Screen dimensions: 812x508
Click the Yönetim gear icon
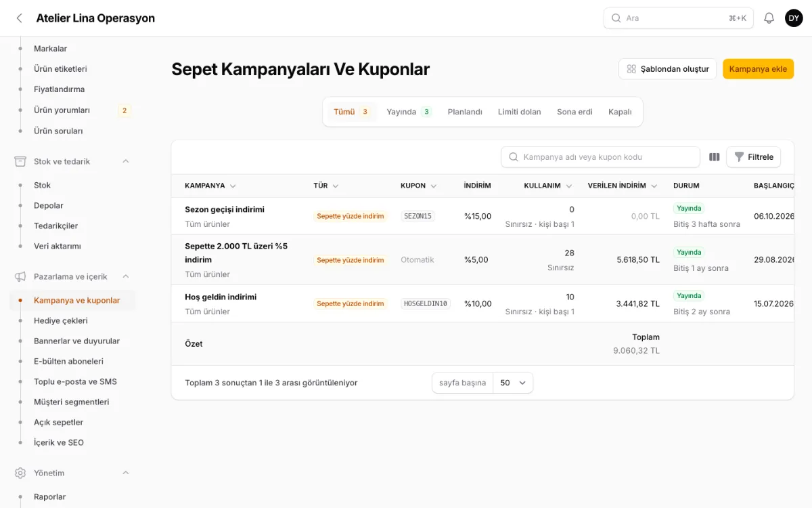(20, 473)
